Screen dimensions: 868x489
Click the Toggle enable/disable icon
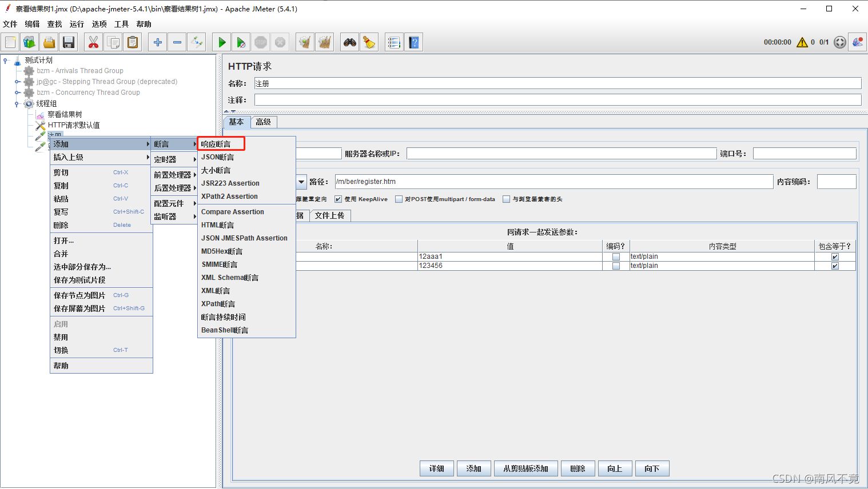point(197,42)
